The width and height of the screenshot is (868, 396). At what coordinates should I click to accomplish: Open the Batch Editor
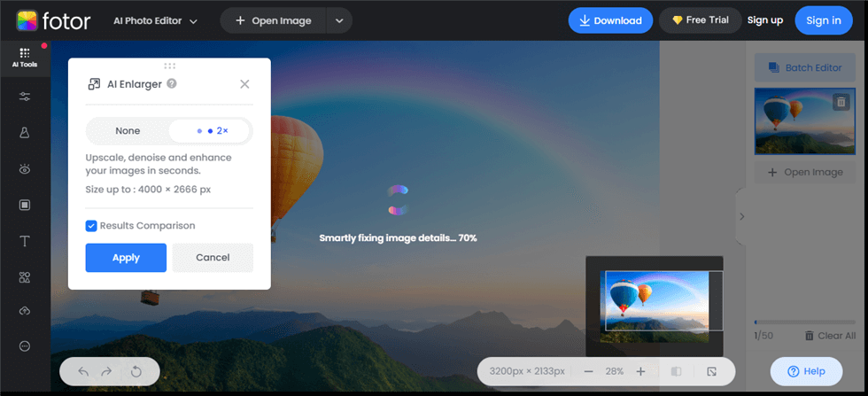(x=805, y=68)
